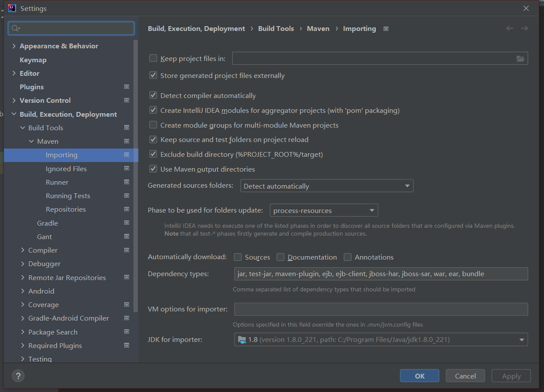This screenshot has width=544, height=392.
Task: Click the Apply button
Action: 511,376
